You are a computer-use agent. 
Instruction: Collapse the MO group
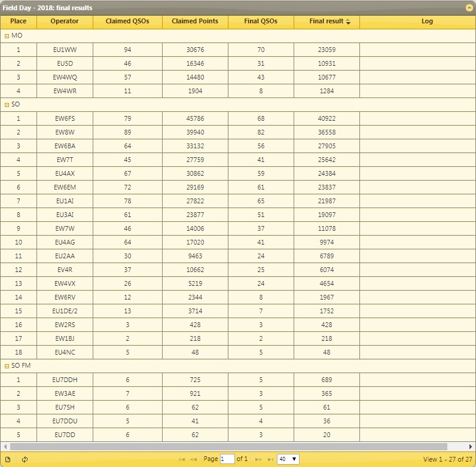point(7,36)
